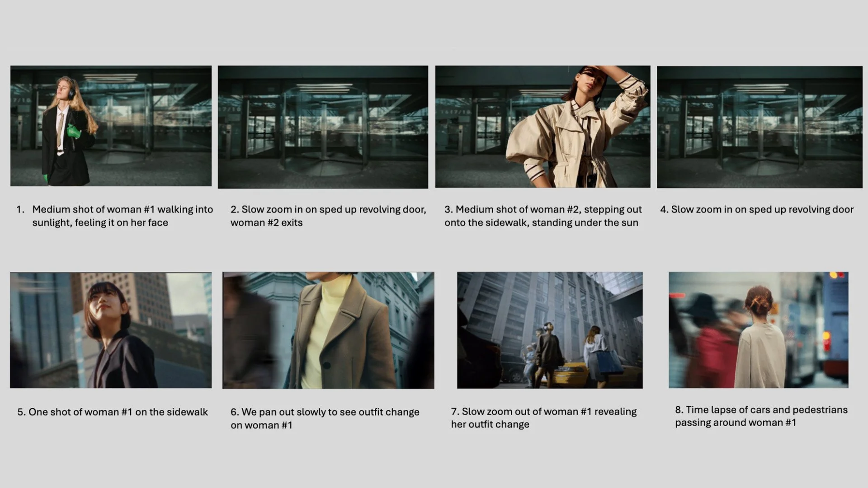Screen dimensions: 868x488
Task: Click caption 8 about time lapse
Action: tap(761, 416)
